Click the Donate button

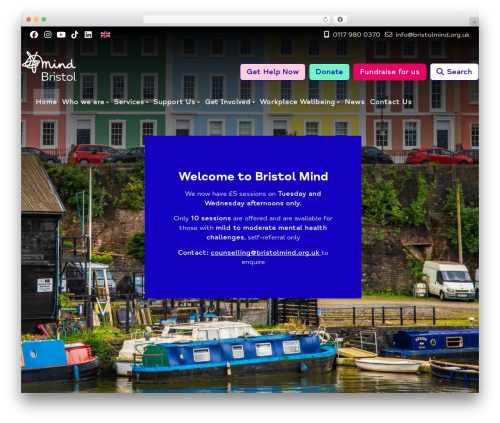click(x=329, y=72)
